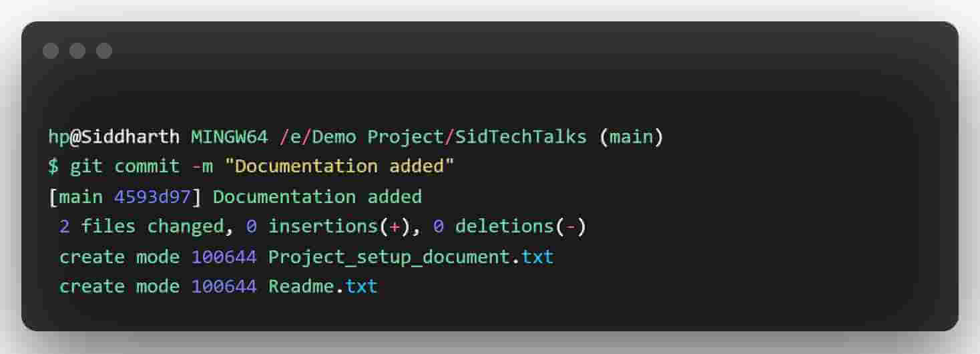The width and height of the screenshot is (980, 354).
Task: Click the MINGW64 label in prompt
Action: coord(230,138)
